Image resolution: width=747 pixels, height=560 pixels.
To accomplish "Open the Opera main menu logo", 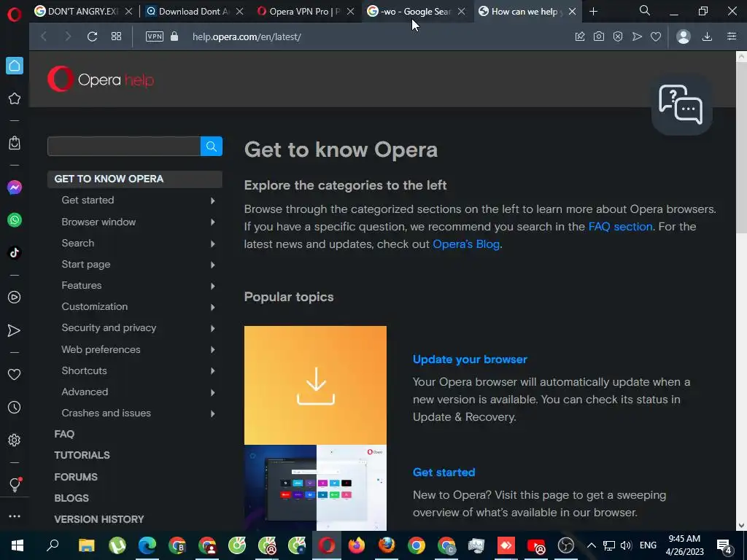I will (x=15, y=15).
